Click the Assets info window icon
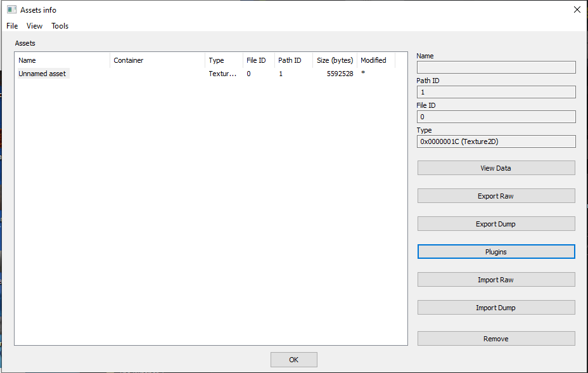The height and width of the screenshot is (373, 588). point(11,10)
